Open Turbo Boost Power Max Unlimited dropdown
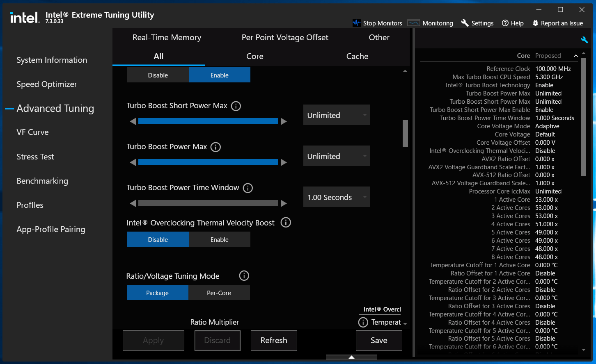 click(337, 156)
